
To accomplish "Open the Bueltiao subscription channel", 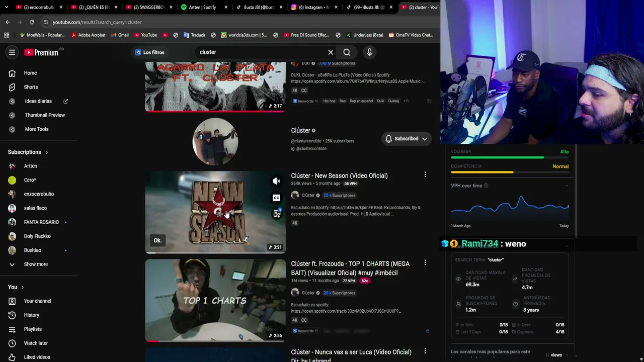I will pos(33,250).
